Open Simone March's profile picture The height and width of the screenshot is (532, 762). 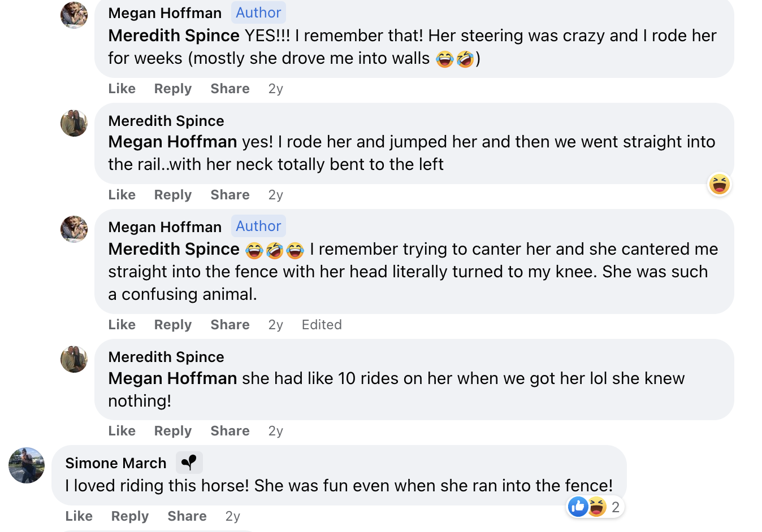tap(27, 465)
